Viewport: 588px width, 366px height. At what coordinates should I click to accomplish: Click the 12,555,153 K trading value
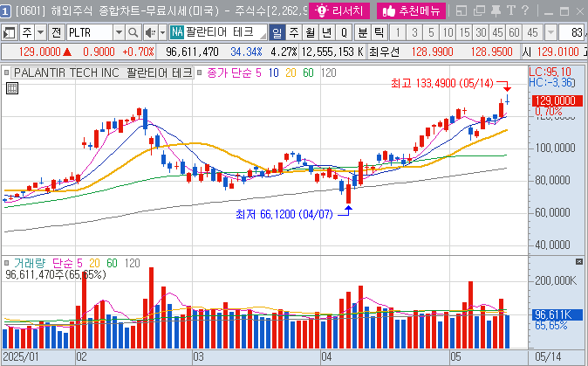pos(332,52)
